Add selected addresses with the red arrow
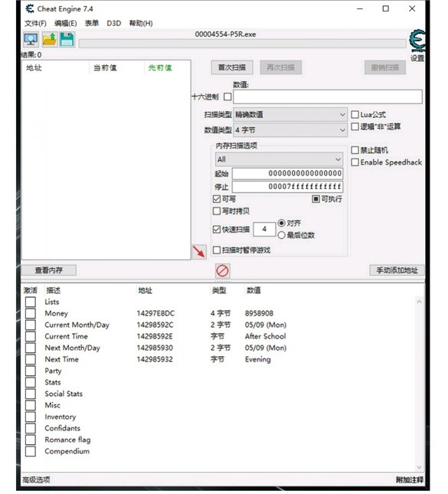The image size is (448, 494). (x=199, y=252)
